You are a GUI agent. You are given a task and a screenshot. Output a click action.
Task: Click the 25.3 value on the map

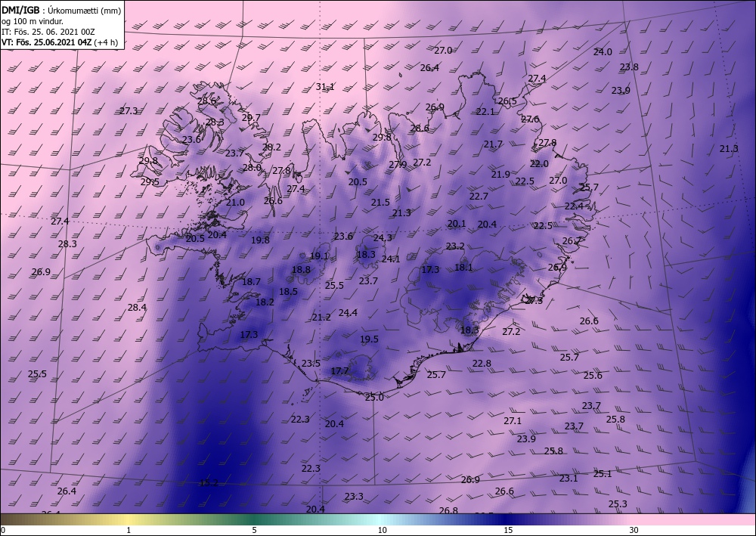coord(618,504)
